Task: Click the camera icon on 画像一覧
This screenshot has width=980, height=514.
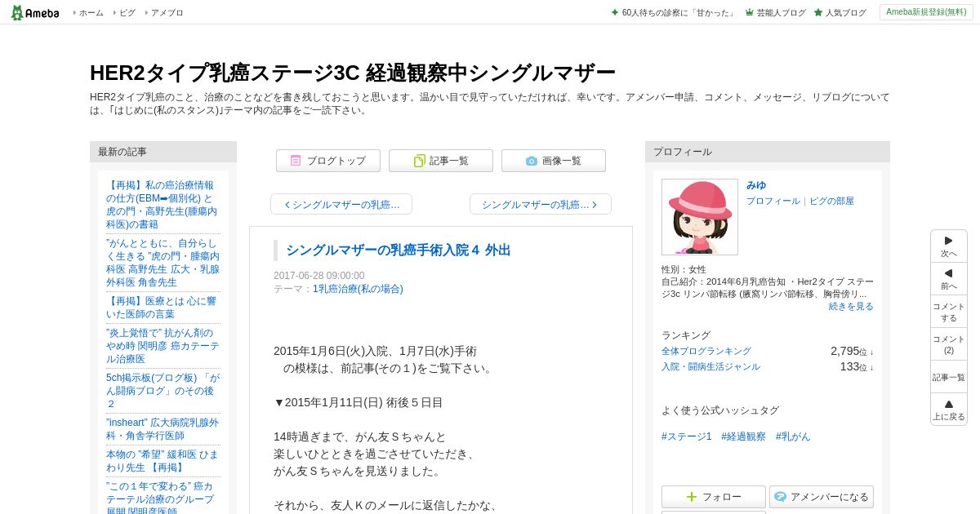Action: point(532,161)
